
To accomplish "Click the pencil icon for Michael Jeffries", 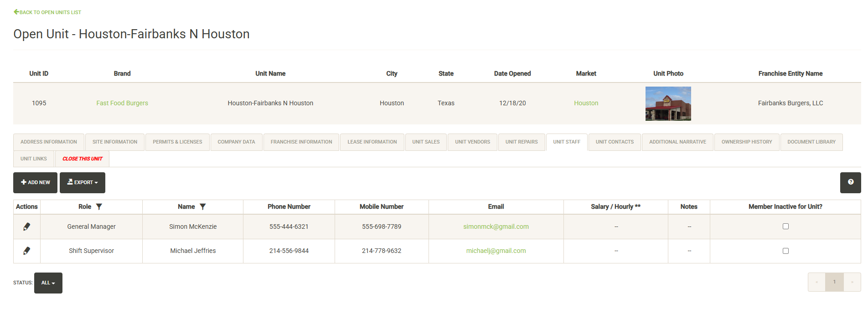I will click(x=27, y=251).
